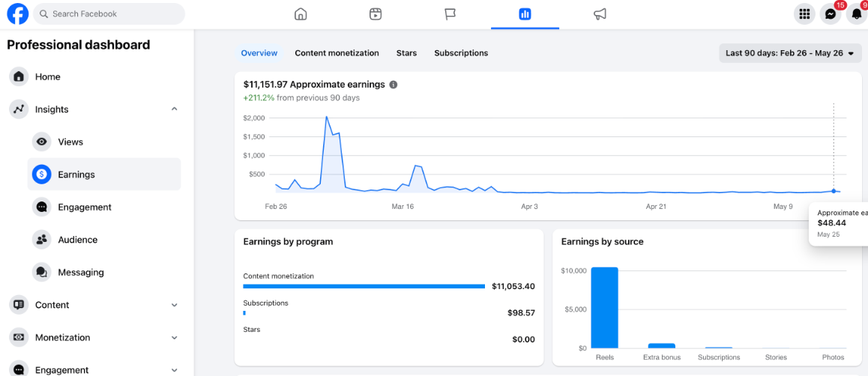The image size is (868, 376).
Task: Click the Engagement speech bubble icon under Insights
Action: click(41, 207)
